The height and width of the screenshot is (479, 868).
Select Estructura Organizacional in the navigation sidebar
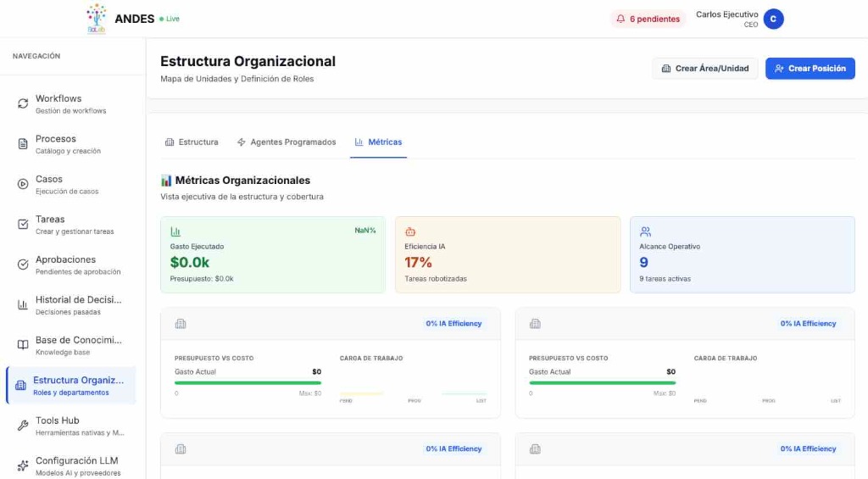[71, 386]
